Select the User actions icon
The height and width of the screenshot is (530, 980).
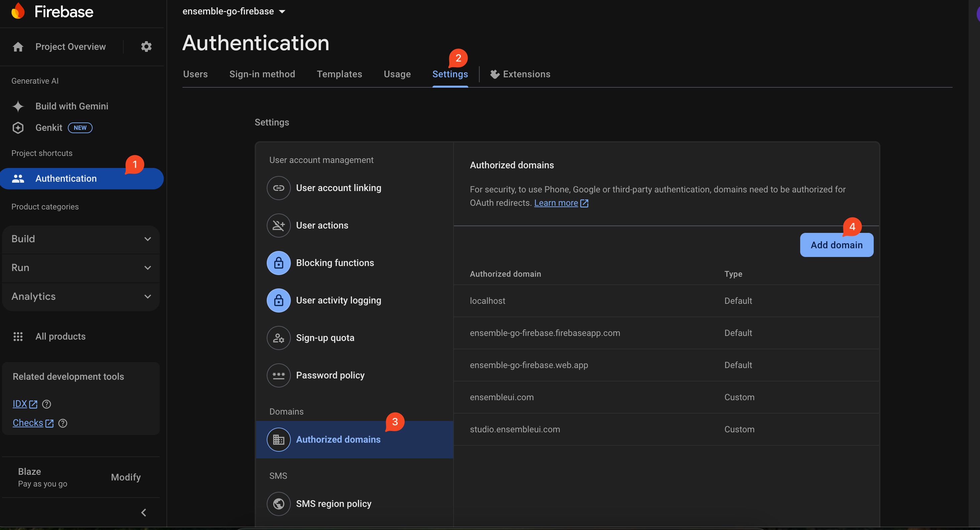pyautogui.click(x=278, y=225)
